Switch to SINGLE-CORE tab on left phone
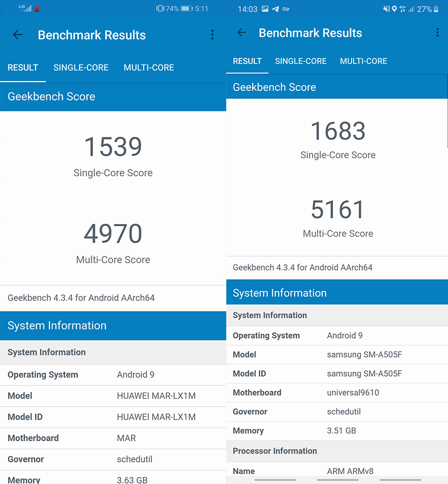 coord(81,67)
